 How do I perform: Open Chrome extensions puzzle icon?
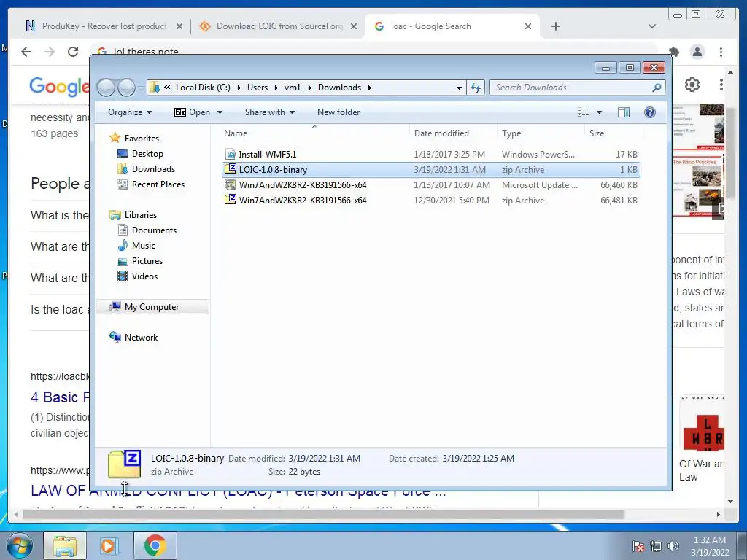click(673, 52)
